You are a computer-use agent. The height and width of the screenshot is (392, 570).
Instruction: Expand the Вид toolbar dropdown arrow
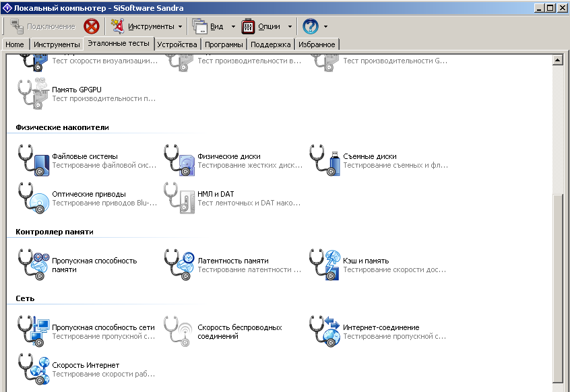click(x=233, y=26)
